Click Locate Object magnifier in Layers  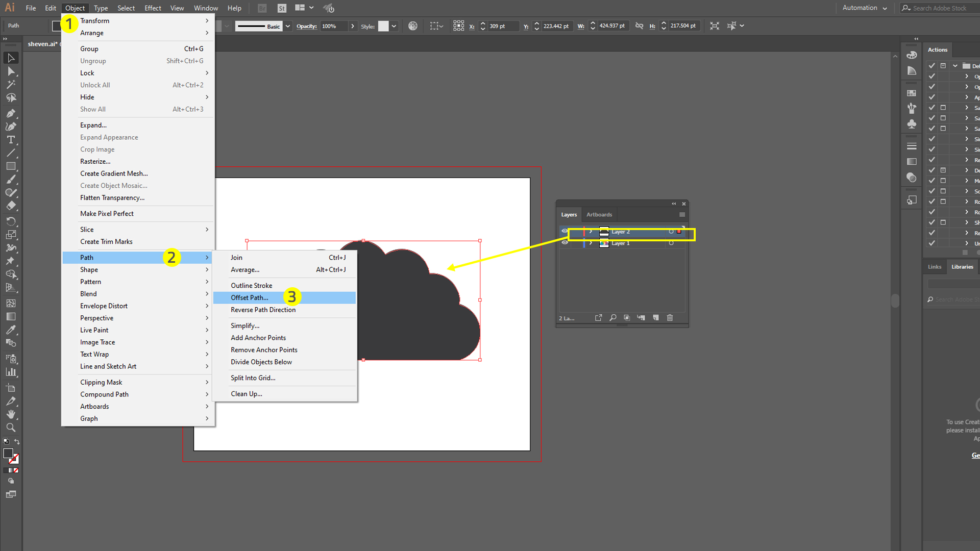pyautogui.click(x=613, y=318)
